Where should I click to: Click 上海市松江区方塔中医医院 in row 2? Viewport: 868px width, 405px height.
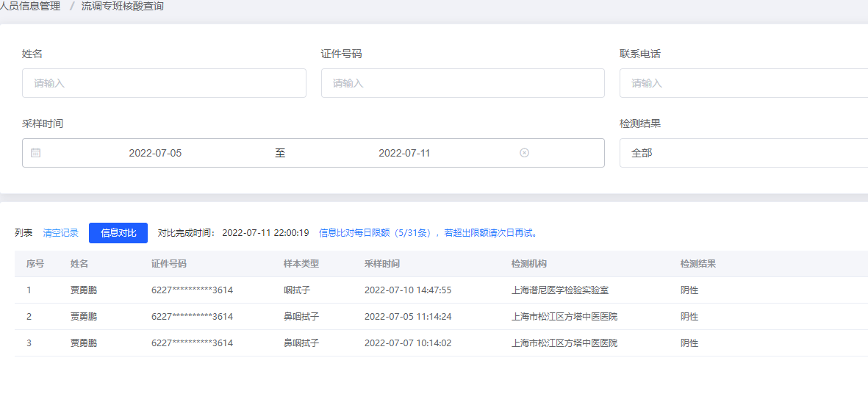tap(564, 317)
